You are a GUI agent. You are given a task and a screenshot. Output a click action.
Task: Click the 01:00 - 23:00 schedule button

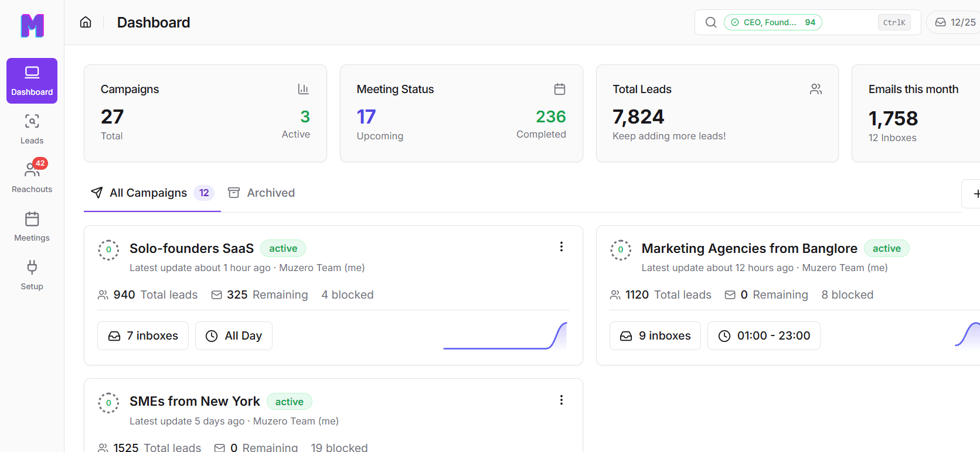coord(764,336)
